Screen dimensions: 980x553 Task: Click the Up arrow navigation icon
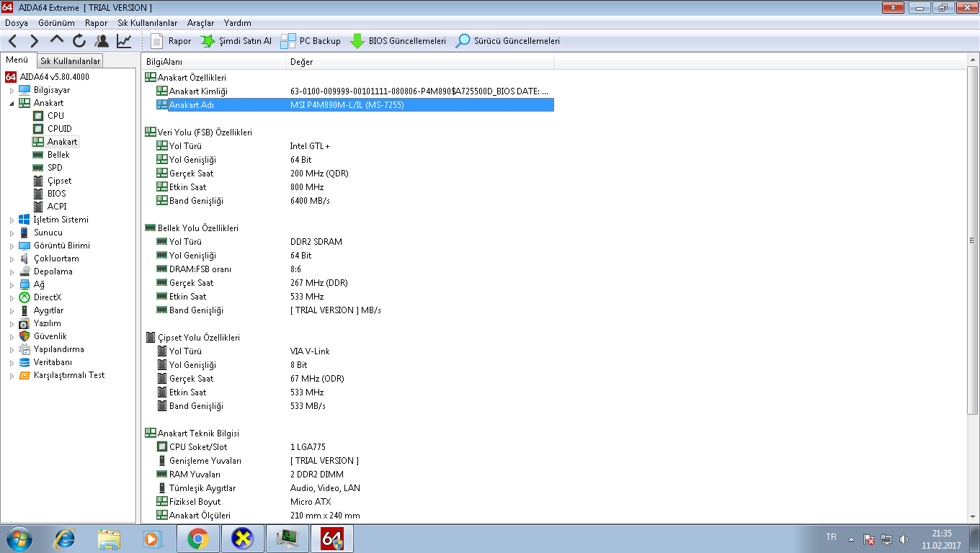pos(57,40)
